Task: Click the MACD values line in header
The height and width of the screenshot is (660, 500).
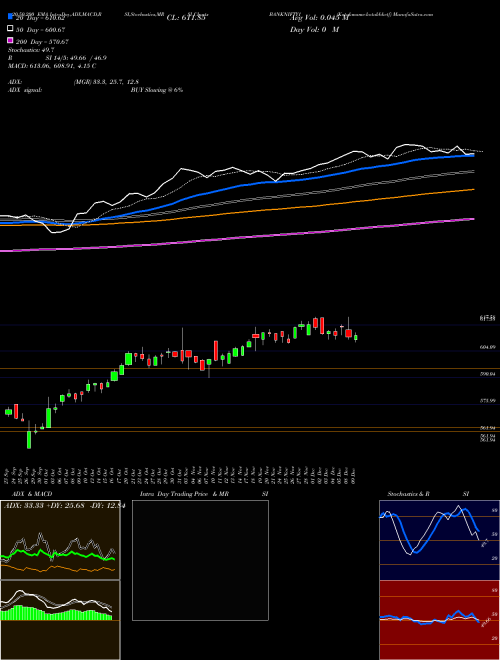Action: (52, 66)
